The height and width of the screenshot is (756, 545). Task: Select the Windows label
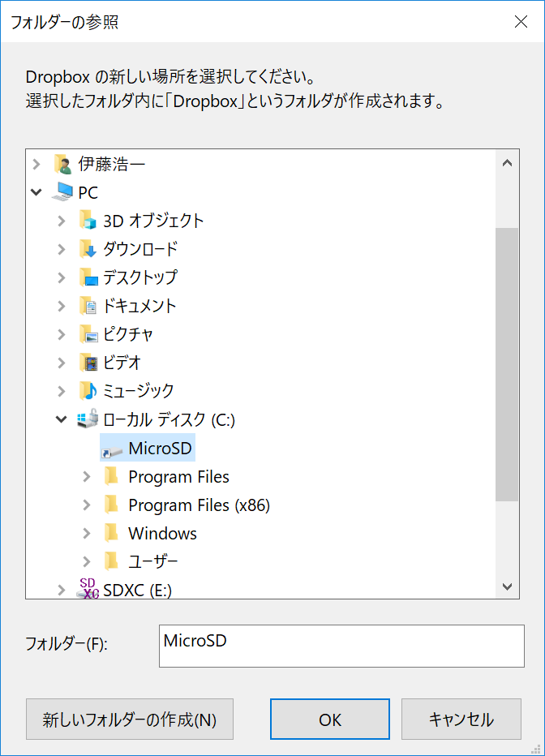(162, 534)
